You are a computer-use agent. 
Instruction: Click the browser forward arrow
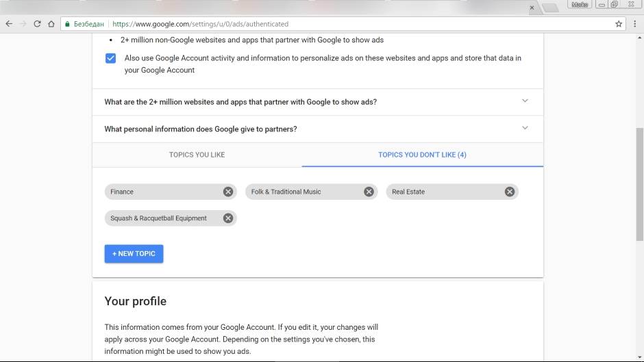point(23,23)
